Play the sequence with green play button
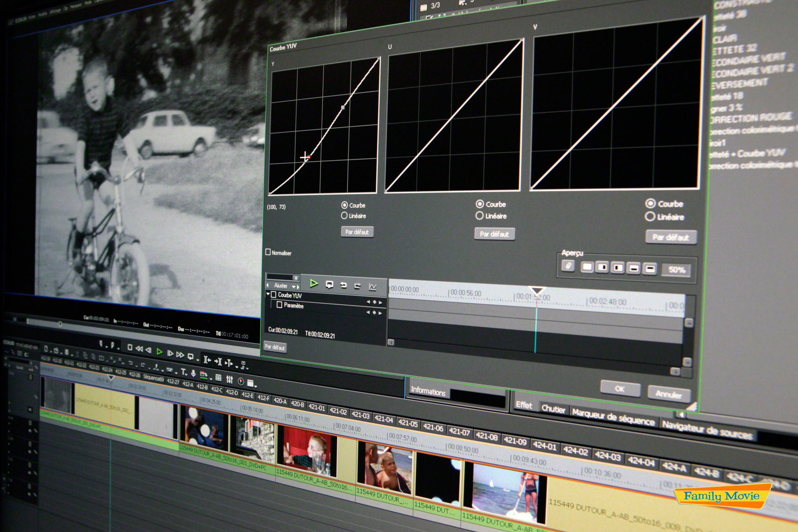The image size is (798, 532). click(x=159, y=352)
